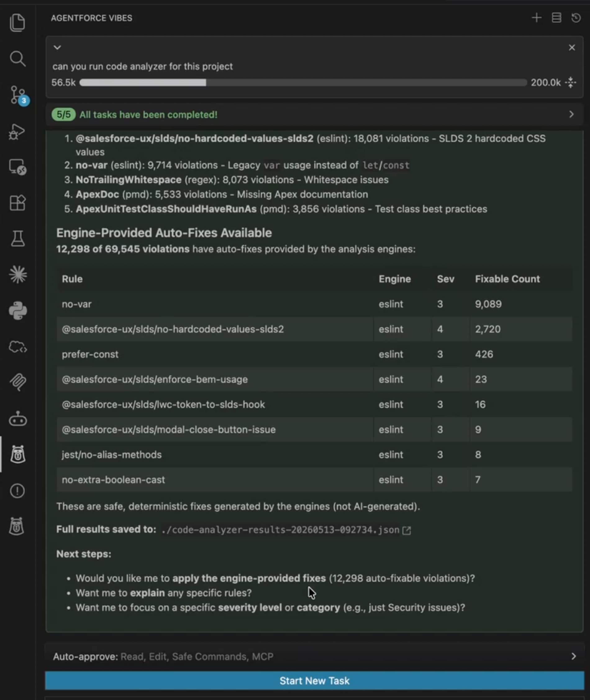Click the context usage progress bar
The width and height of the screenshot is (590, 700).
point(303,83)
